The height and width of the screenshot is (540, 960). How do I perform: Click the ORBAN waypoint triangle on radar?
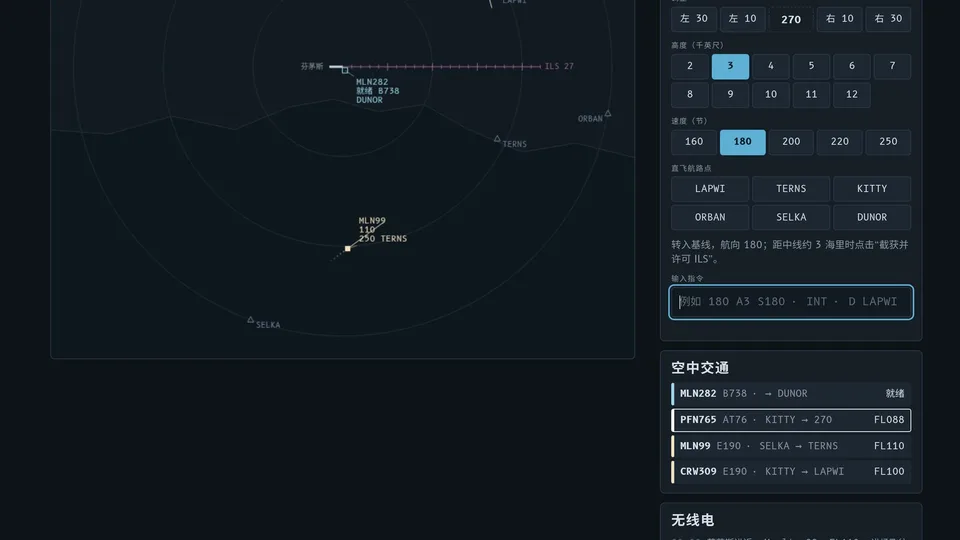click(x=608, y=113)
